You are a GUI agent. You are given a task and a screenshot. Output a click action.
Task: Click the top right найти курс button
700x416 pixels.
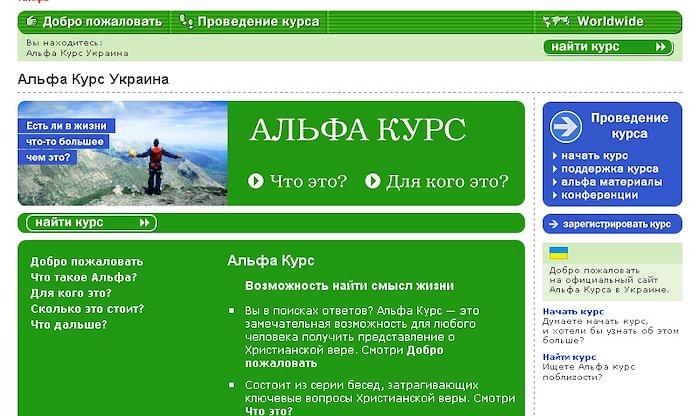[608, 47]
